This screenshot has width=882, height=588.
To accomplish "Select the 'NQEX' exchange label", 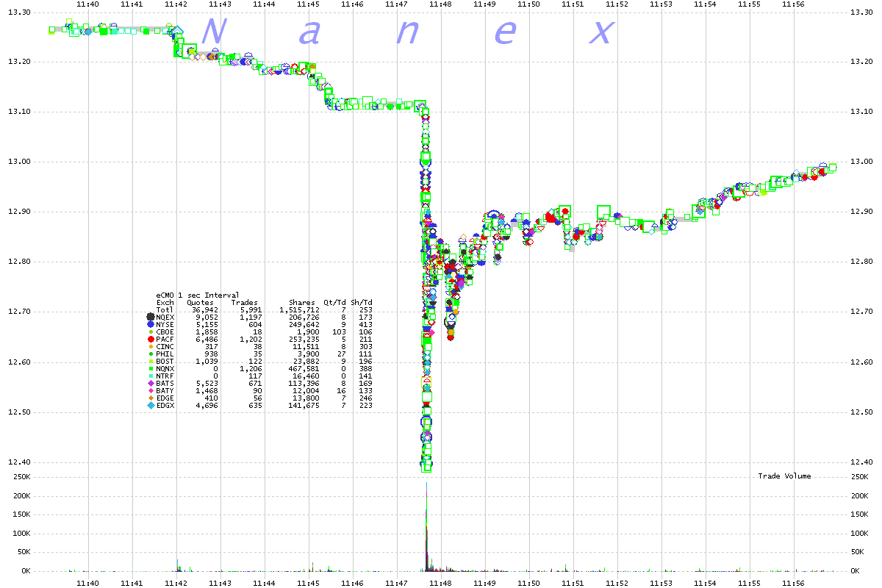I will point(165,316).
